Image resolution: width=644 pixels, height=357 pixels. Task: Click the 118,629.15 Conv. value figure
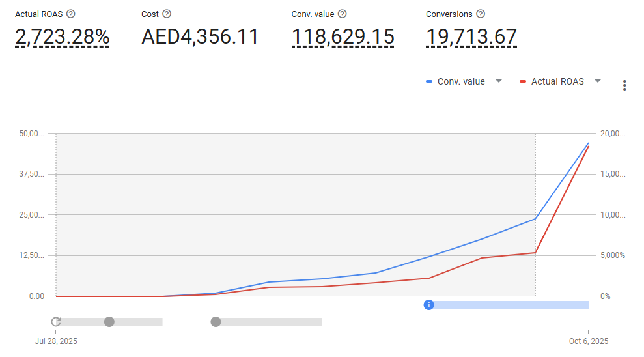(343, 37)
